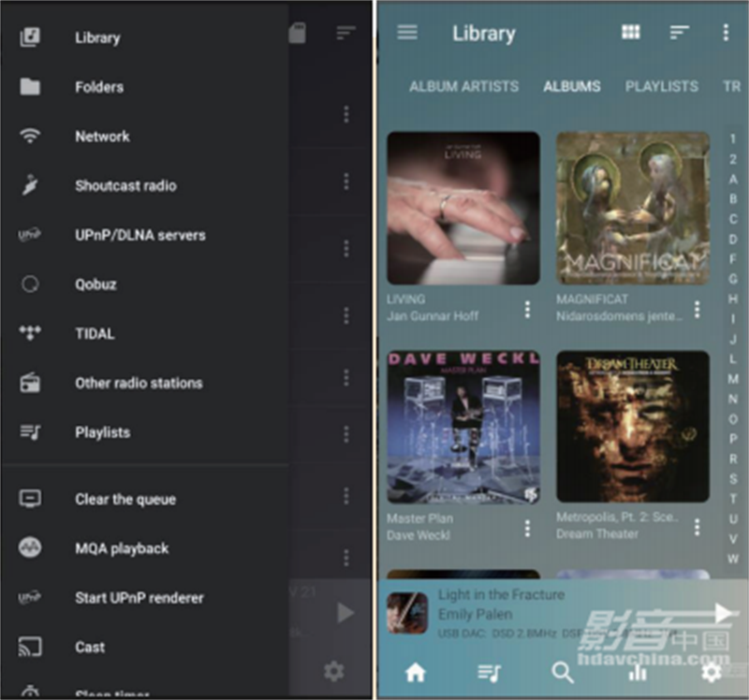Open the hamburger menu in Library
This screenshot has width=749, height=700.
pyautogui.click(x=407, y=33)
